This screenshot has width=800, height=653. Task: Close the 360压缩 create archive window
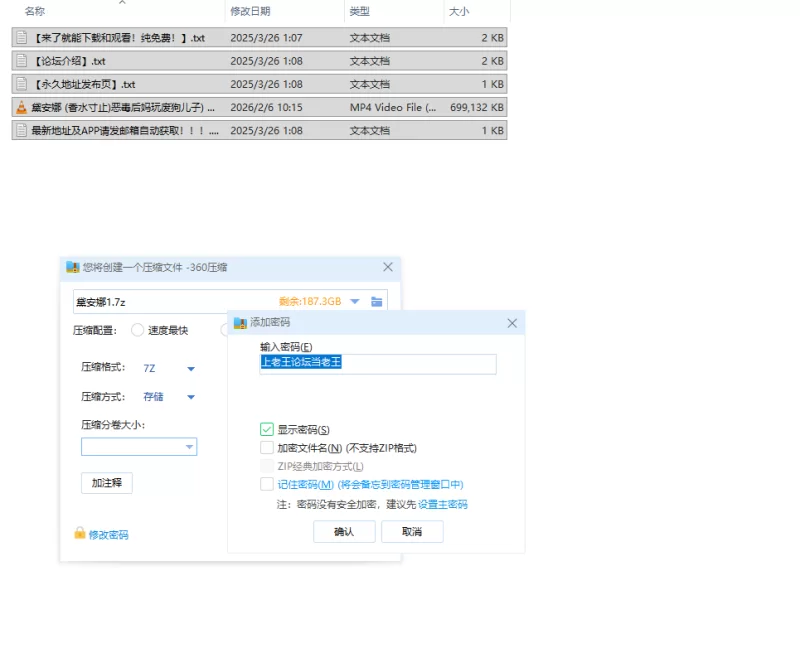coord(388,267)
